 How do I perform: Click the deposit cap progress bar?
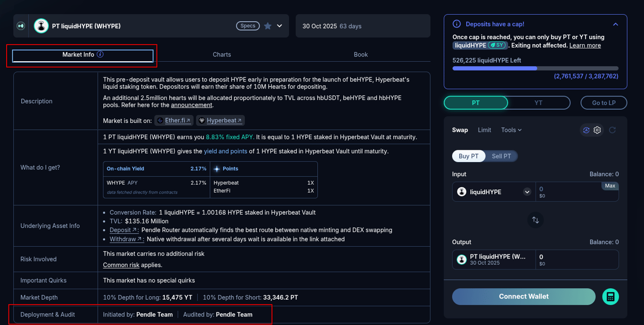click(x=535, y=68)
